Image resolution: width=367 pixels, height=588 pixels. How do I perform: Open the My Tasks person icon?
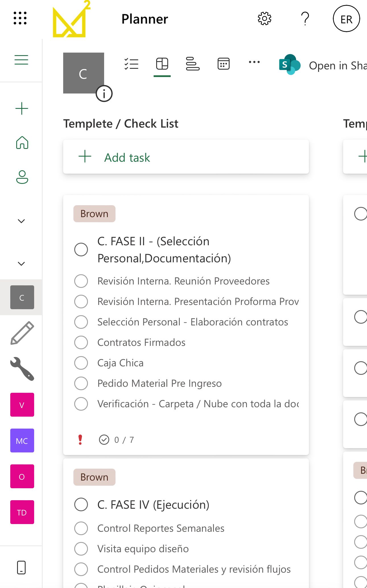[22, 177]
